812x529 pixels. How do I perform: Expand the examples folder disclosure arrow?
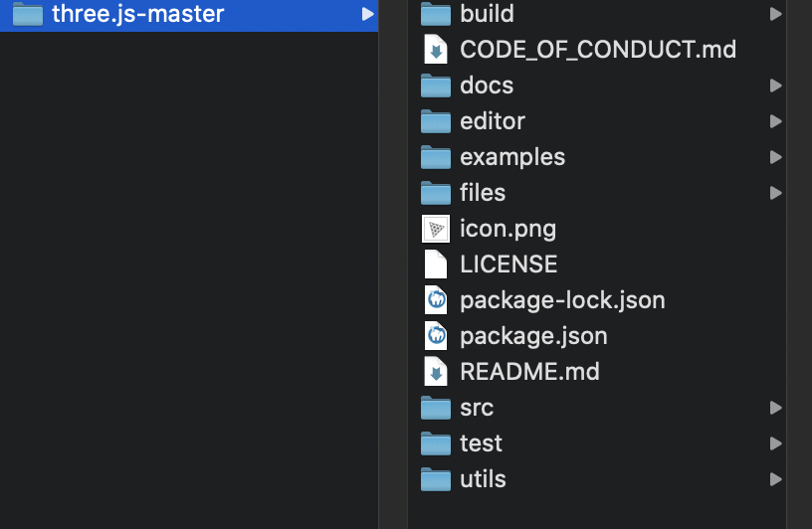pyautogui.click(x=775, y=157)
